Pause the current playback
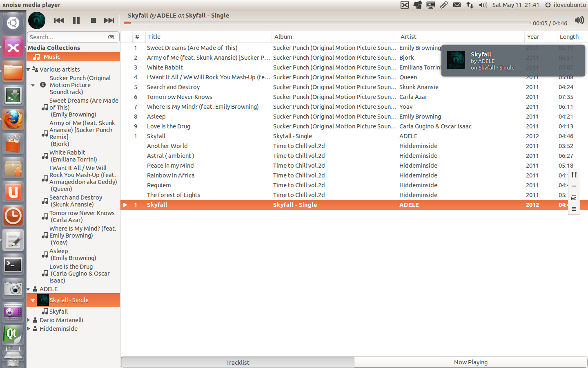 pyautogui.click(x=76, y=20)
